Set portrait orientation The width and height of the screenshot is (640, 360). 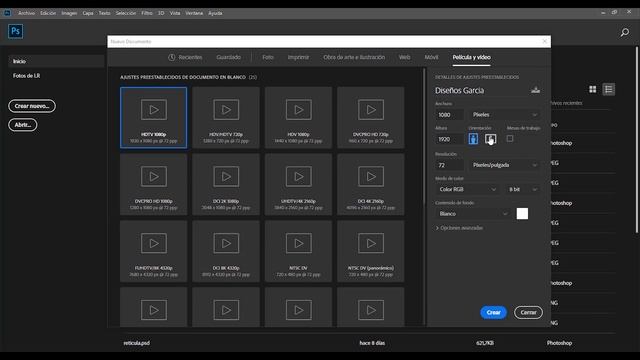tap(473, 139)
